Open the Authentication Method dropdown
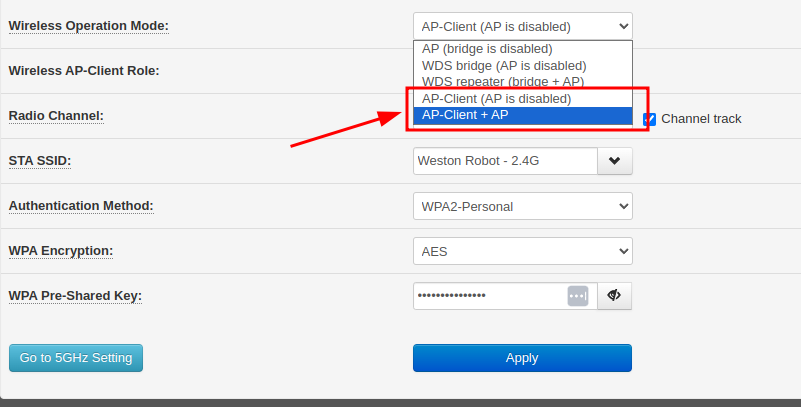The width and height of the screenshot is (801, 407). point(522,206)
